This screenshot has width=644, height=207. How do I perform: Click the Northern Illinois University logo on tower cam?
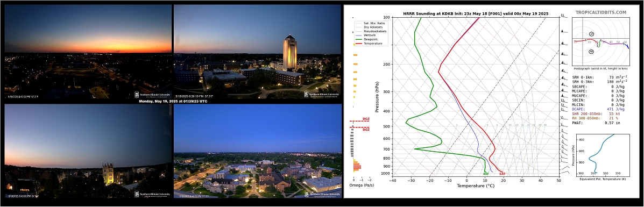click(x=322, y=95)
